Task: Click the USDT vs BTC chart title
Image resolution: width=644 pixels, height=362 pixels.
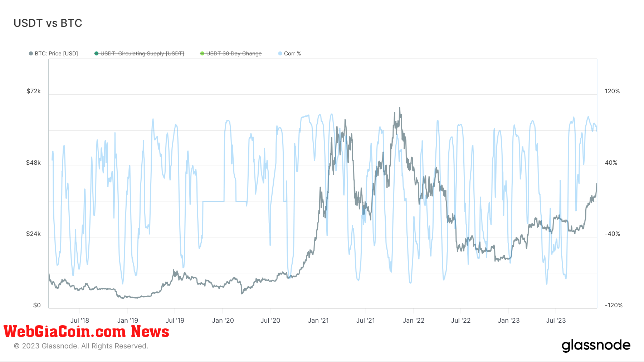Action: pyautogui.click(x=48, y=23)
